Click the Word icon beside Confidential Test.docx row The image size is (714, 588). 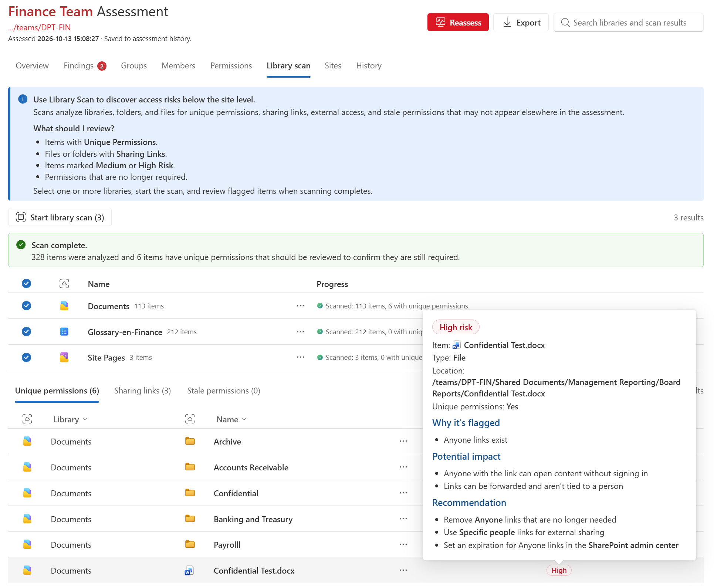coord(189,571)
